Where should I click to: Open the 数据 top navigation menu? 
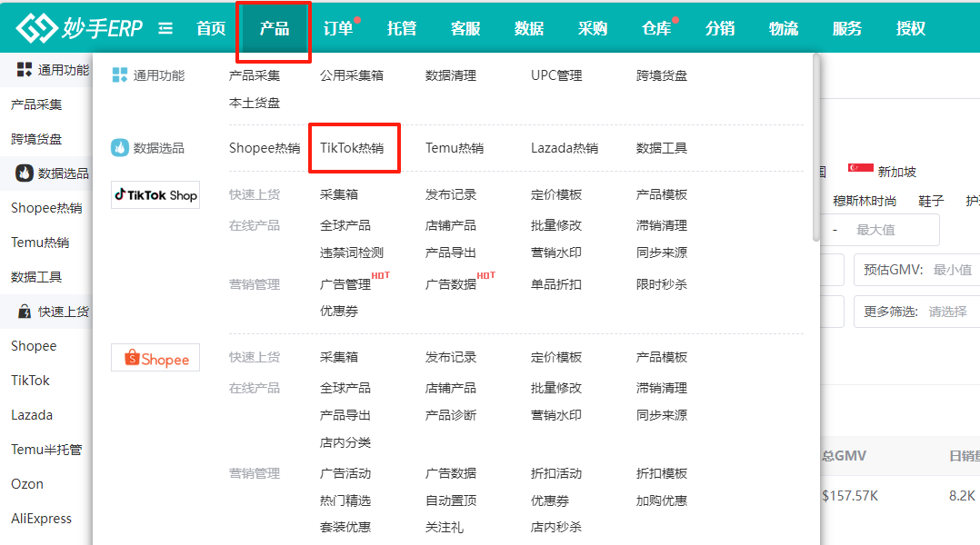pos(529,28)
